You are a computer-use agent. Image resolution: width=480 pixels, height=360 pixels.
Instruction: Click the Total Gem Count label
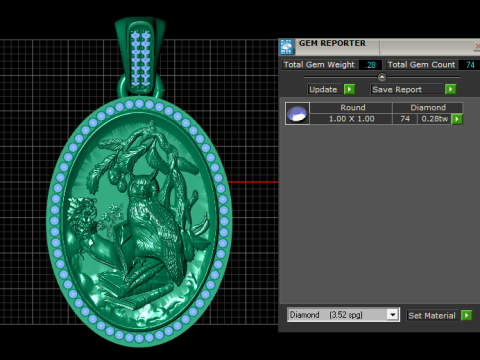point(422,65)
